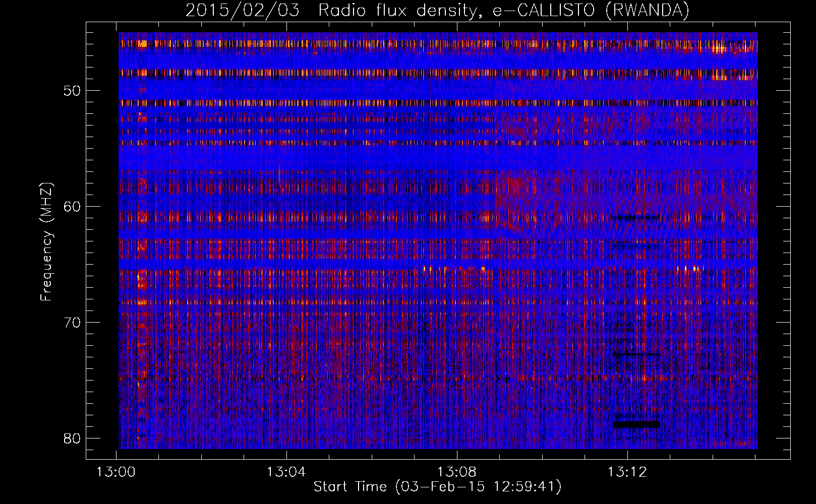The height and width of the screenshot is (504, 816).
Task: Click the 50 MHz frequency tick label
Action: (x=73, y=91)
